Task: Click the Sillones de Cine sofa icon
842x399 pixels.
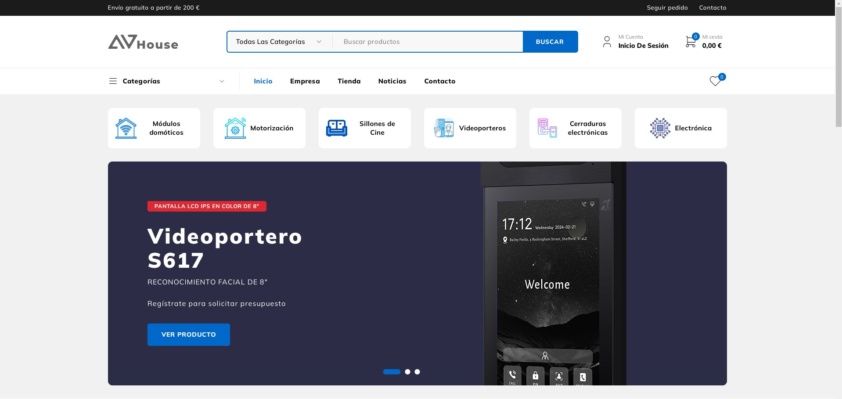Action: click(337, 128)
